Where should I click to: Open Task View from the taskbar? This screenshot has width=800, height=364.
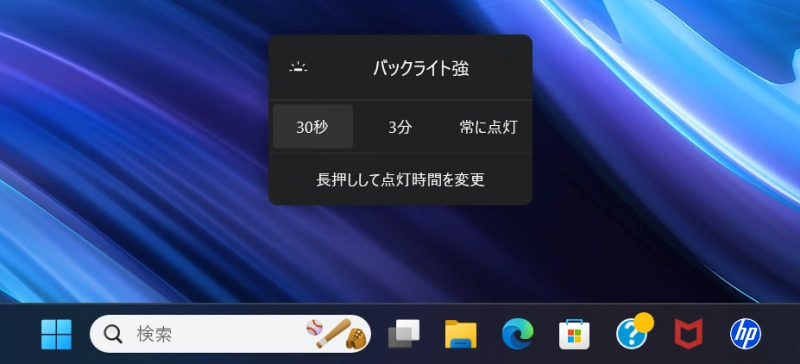tap(404, 334)
